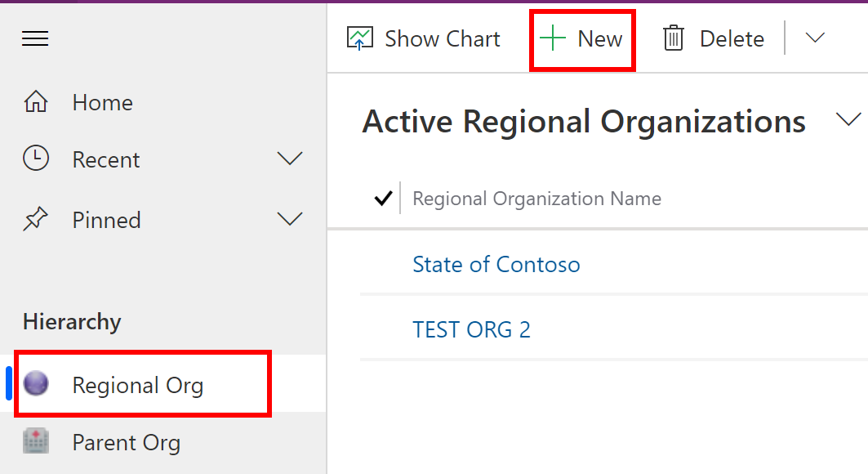Screen dimensions: 868x474
Task: Click the Show Chart icon
Action: tap(360, 38)
